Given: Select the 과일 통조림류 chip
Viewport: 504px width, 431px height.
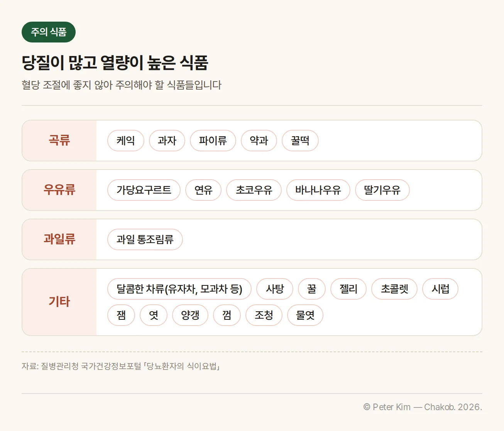Looking at the screenshot, I should (x=145, y=239).
